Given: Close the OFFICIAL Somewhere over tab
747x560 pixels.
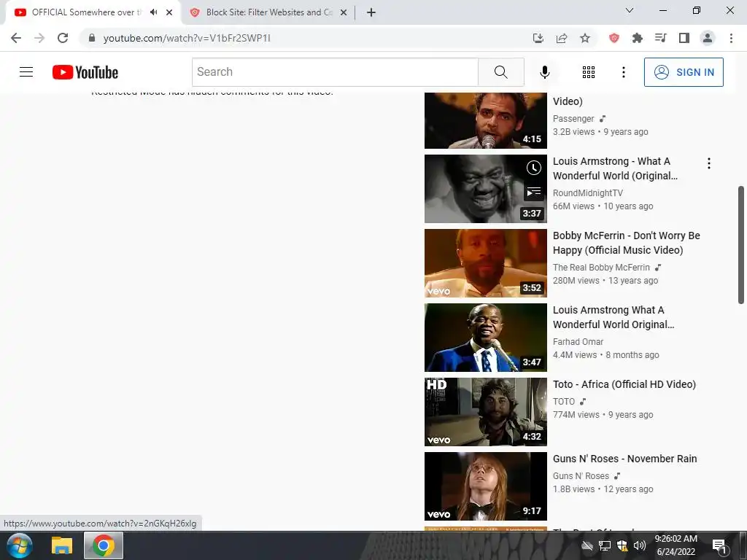Looking at the screenshot, I should (169, 12).
